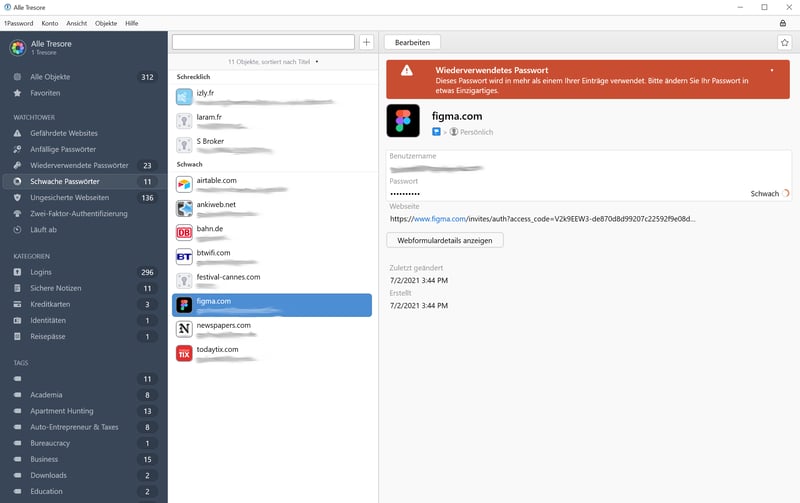Expand the sort order dropdown 'sortiert nach Titel'
800x503 pixels.
coord(317,62)
